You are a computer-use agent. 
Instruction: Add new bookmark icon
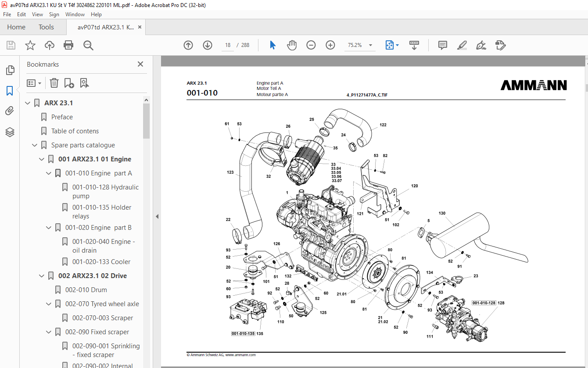69,83
